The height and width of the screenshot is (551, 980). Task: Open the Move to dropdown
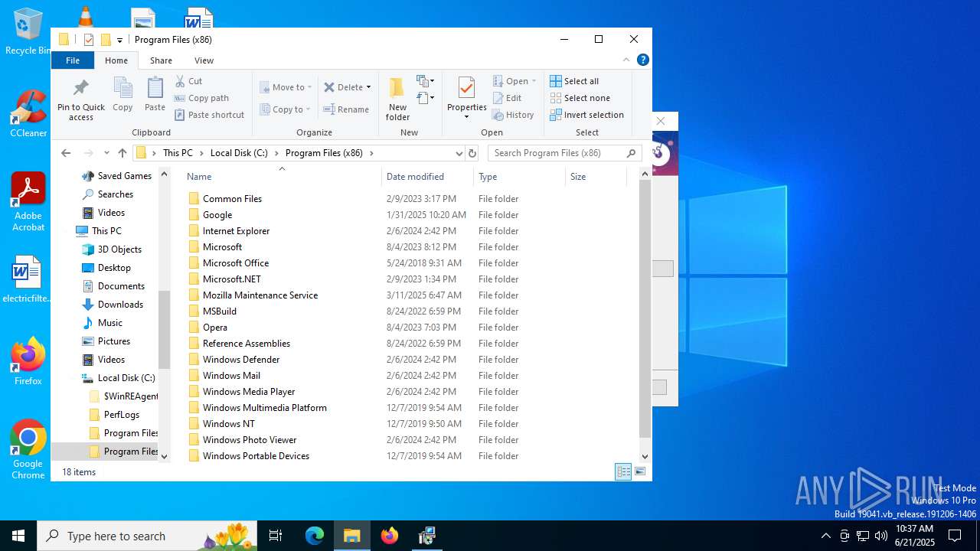click(x=285, y=87)
